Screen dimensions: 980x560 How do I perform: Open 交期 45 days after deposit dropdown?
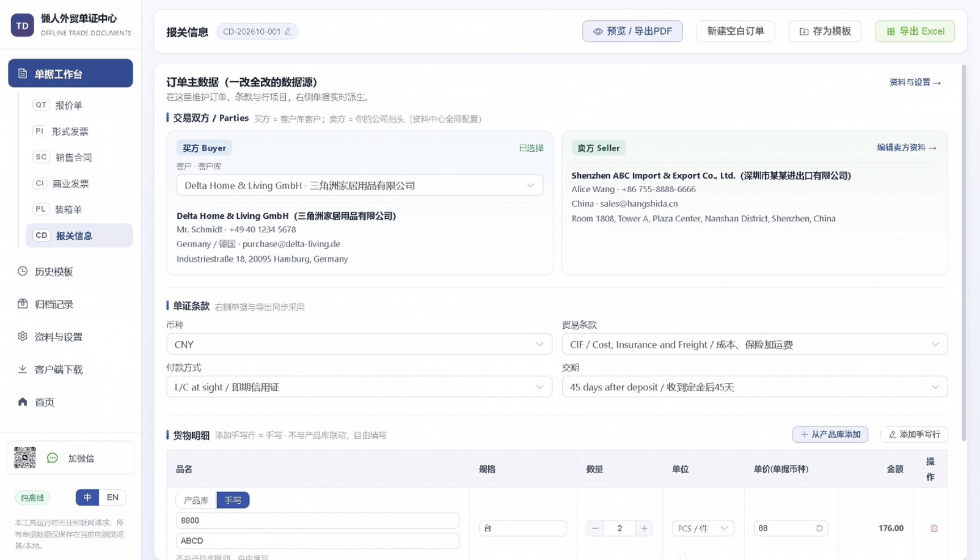coord(754,387)
